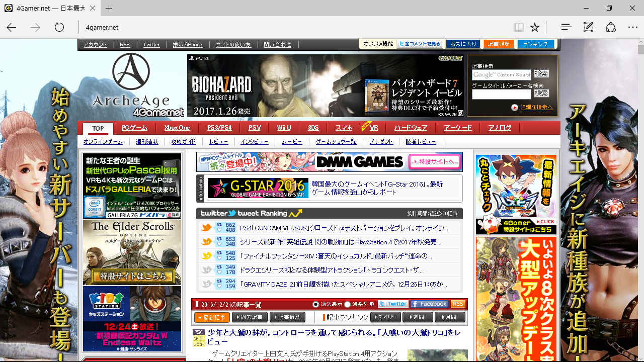
Task: Open the PS3/PS4 tab
Action: (x=219, y=128)
